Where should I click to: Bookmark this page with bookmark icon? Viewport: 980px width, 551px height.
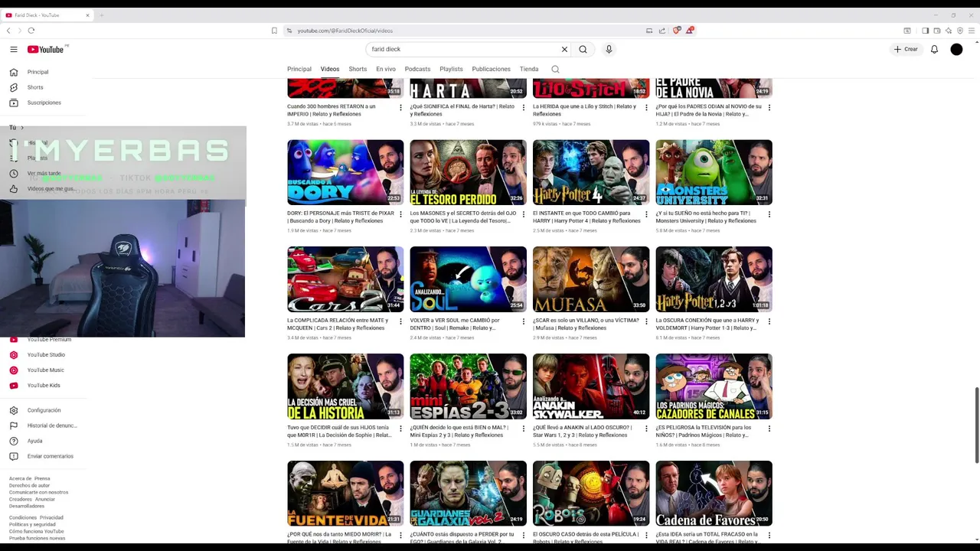pos(274,31)
